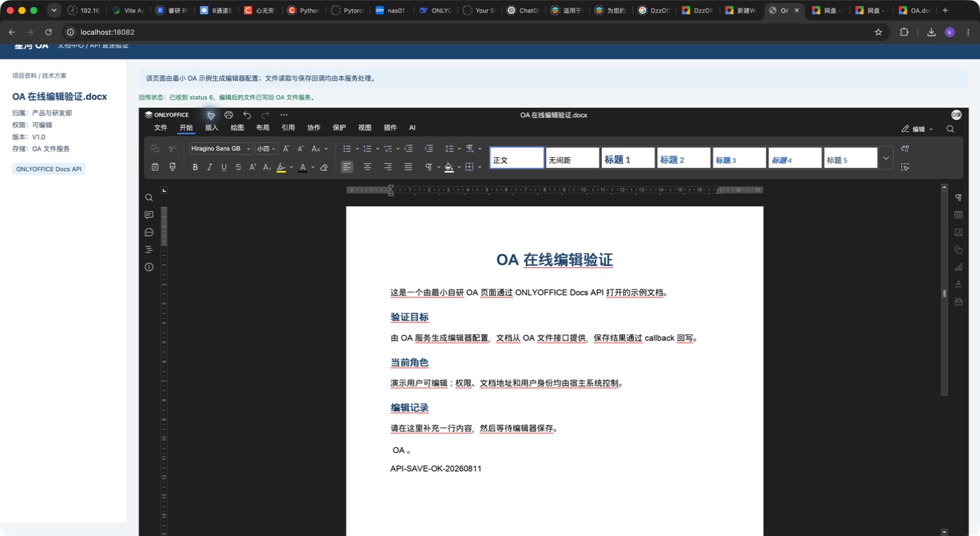Open paragraph settings in right sidebar
The image size is (980, 536).
point(958,198)
